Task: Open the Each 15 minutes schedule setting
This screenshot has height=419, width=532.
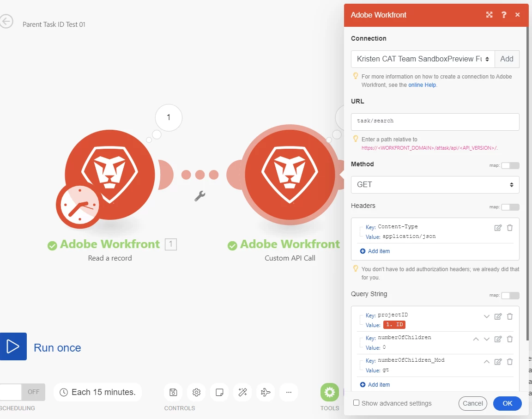Action: [x=98, y=392]
